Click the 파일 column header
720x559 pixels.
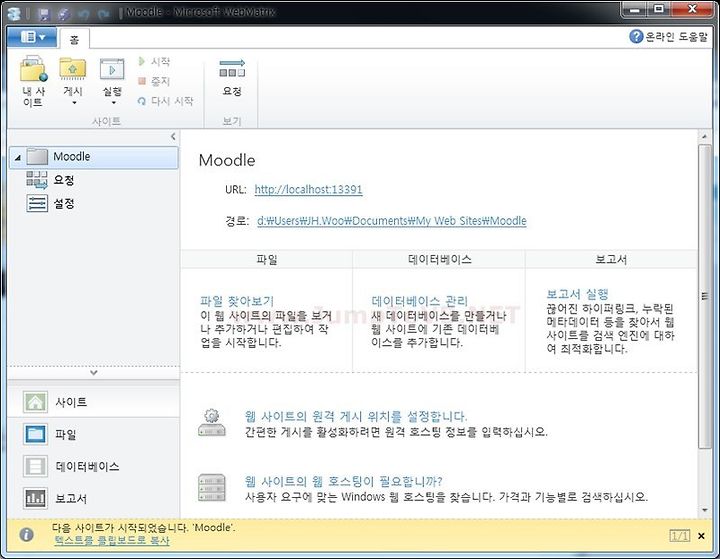click(x=267, y=260)
